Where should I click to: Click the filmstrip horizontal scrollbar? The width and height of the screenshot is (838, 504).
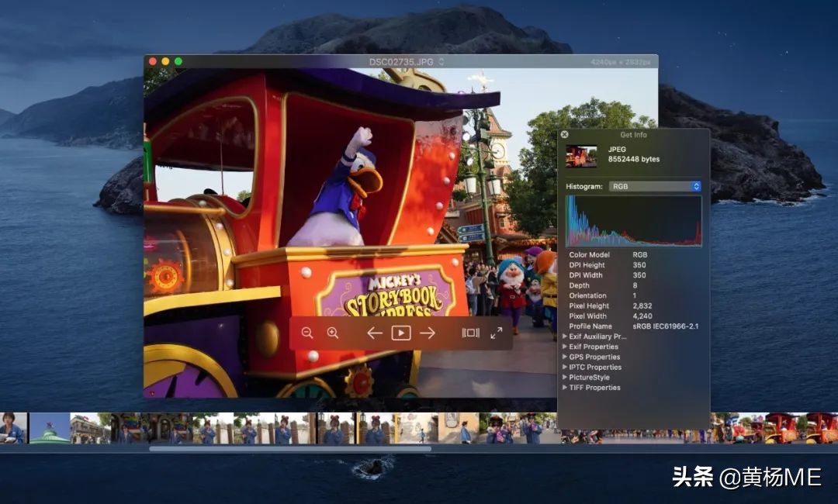point(290,449)
